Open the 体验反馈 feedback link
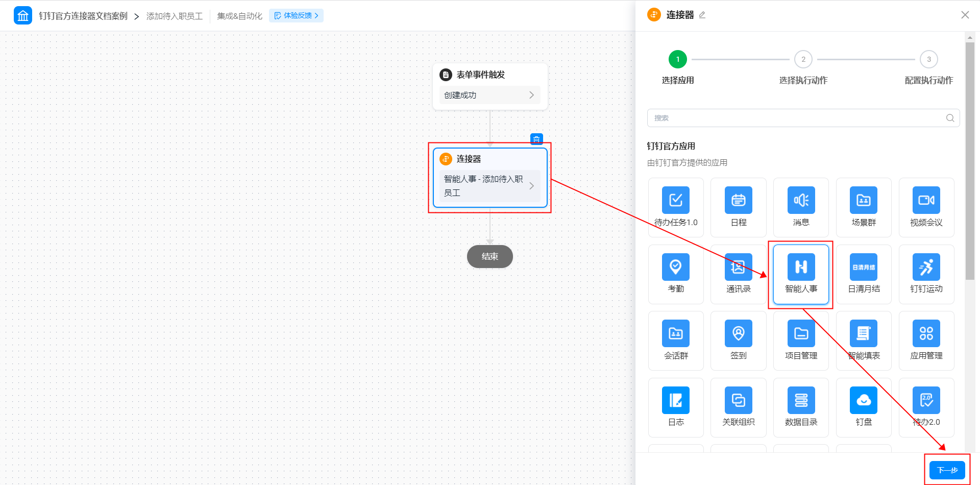Image resolution: width=980 pixels, height=485 pixels. pos(296,16)
